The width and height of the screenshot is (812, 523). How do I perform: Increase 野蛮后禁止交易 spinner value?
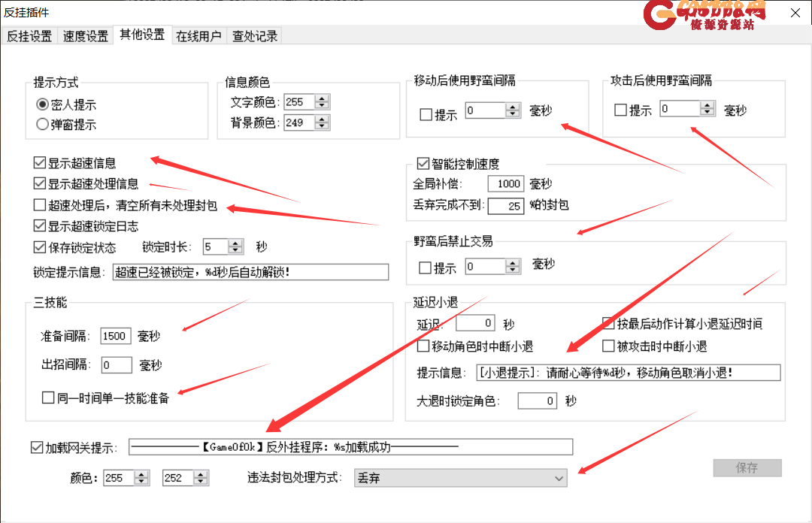tap(513, 263)
